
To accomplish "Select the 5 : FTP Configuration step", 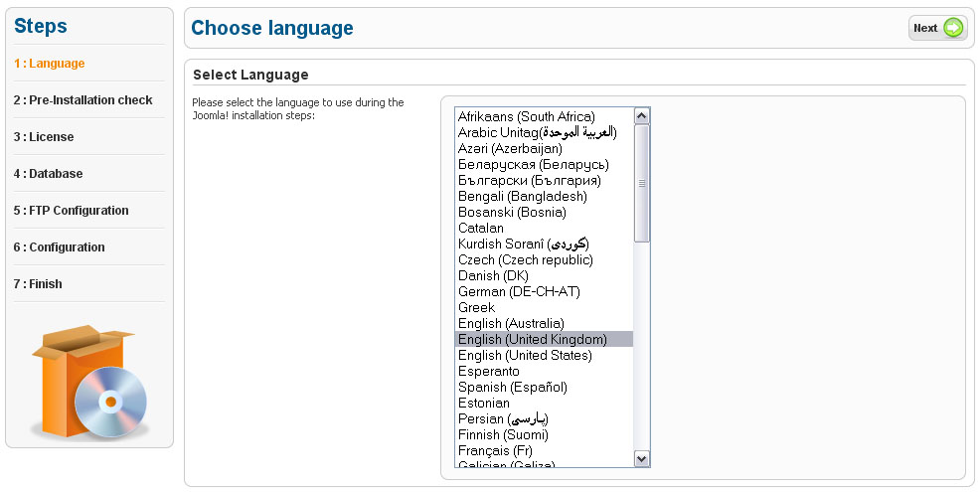I will coord(72,211).
